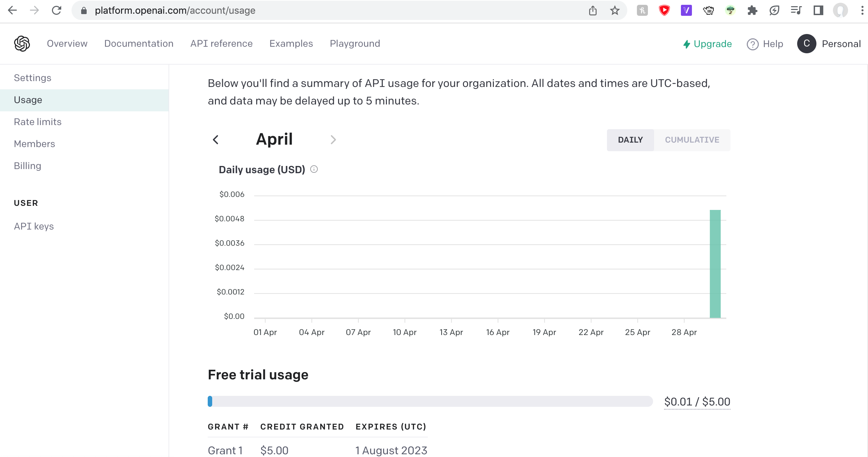
Task: Open the browser extensions puzzle icon
Action: point(752,11)
